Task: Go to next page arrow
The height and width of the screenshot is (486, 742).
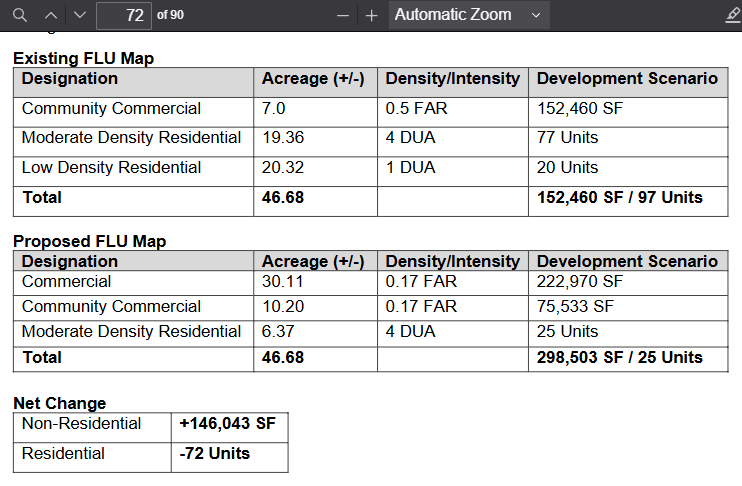Action: 80,15
